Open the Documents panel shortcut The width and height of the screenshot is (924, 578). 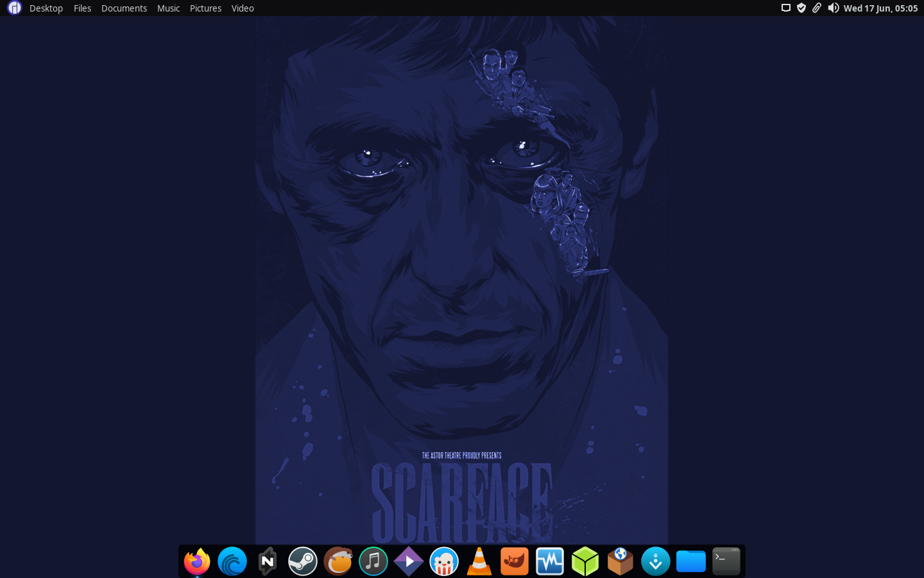[x=124, y=8]
